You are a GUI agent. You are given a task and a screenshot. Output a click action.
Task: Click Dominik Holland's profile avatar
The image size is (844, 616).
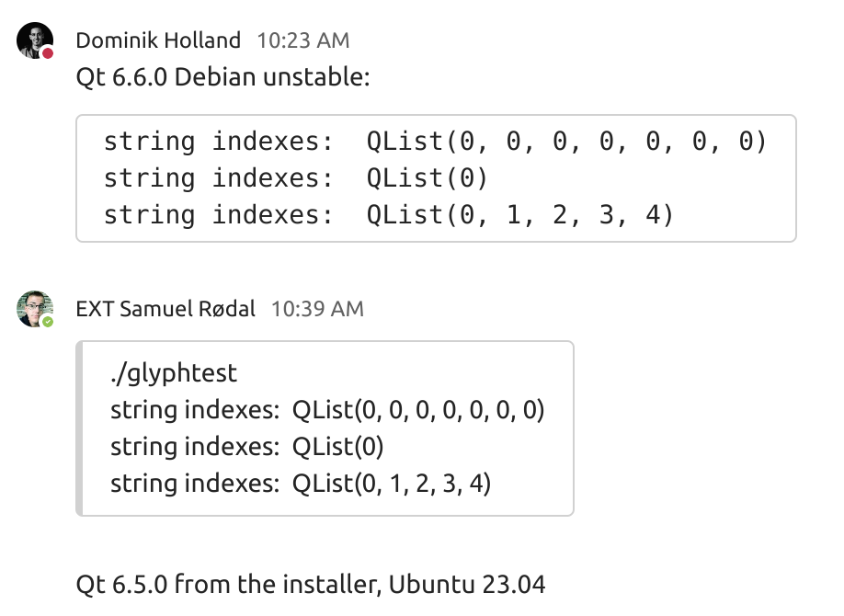pos(34,40)
